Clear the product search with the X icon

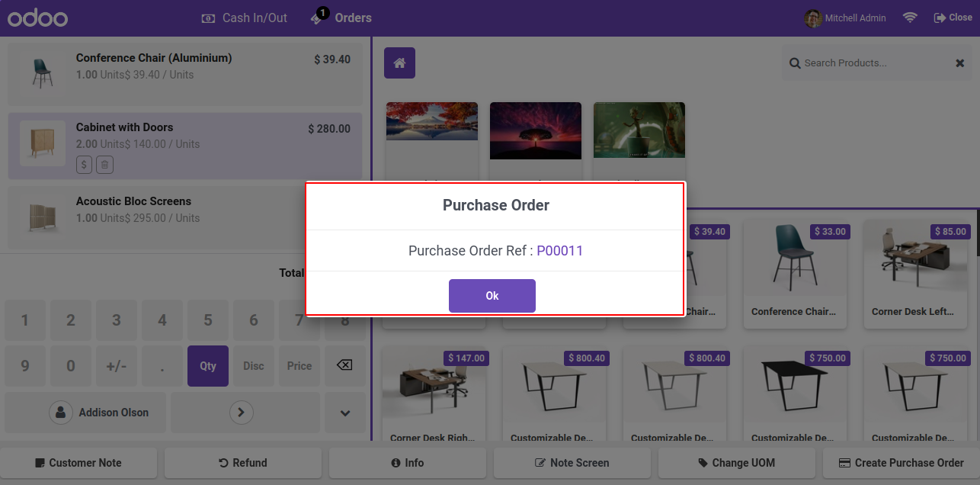click(x=960, y=63)
